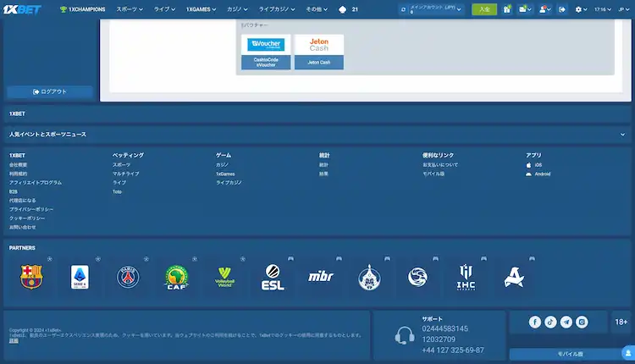635x364 pixels.
Task: Open the settings gear menu
Action: 581,9
